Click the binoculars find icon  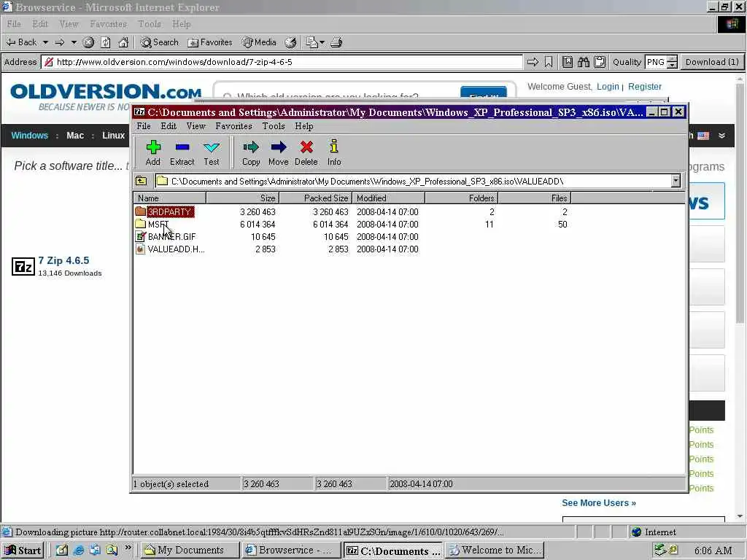[584, 62]
